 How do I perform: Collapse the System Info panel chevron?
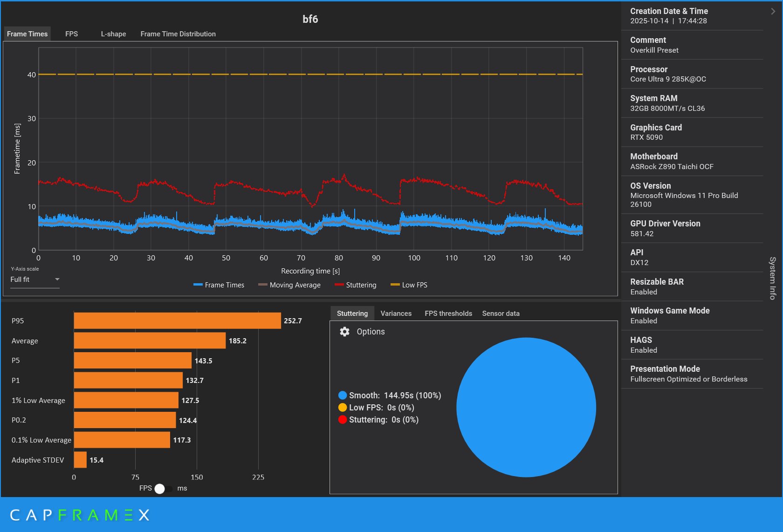tap(773, 11)
